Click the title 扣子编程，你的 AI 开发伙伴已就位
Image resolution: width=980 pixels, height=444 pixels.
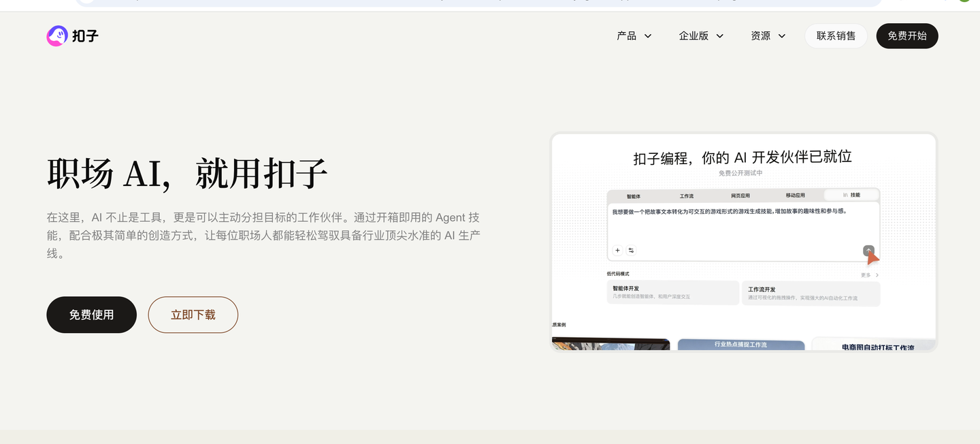click(x=742, y=157)
